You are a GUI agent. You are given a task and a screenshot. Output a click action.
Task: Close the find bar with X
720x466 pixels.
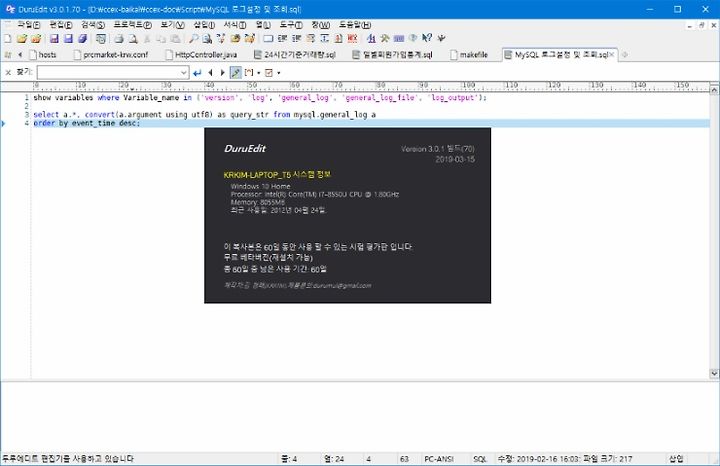point(8,73)
